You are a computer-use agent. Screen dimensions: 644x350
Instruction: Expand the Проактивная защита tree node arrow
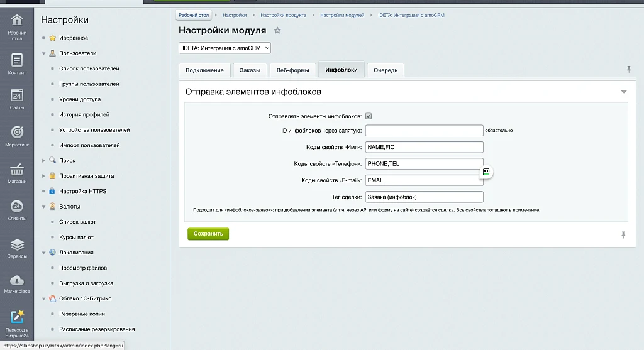pyautogui.click(x=43, y=175)
